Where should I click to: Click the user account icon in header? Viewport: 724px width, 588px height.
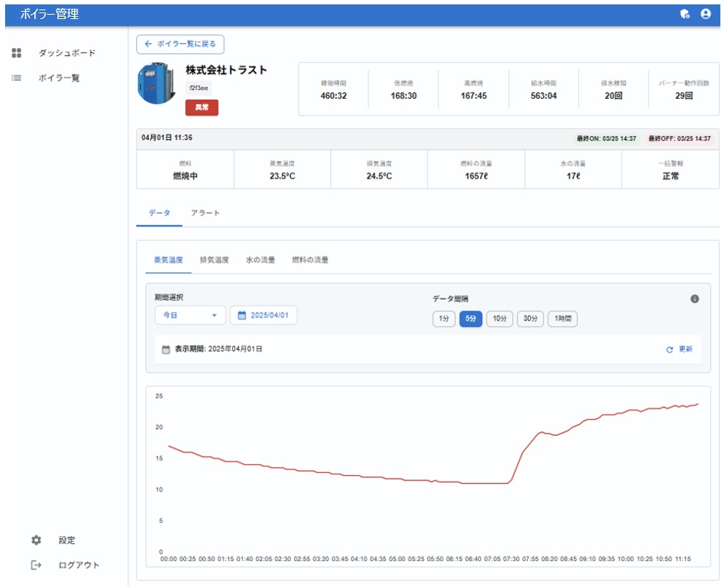(x=706, y=14)
